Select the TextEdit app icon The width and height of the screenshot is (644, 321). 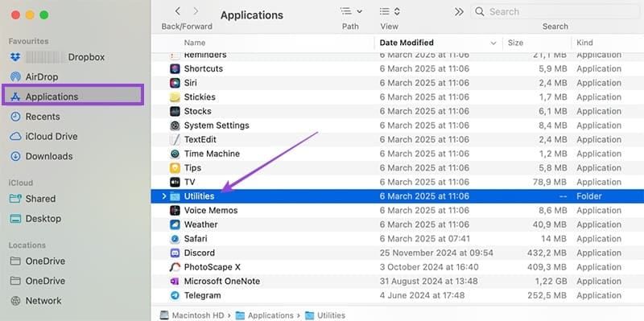(175, 139)
